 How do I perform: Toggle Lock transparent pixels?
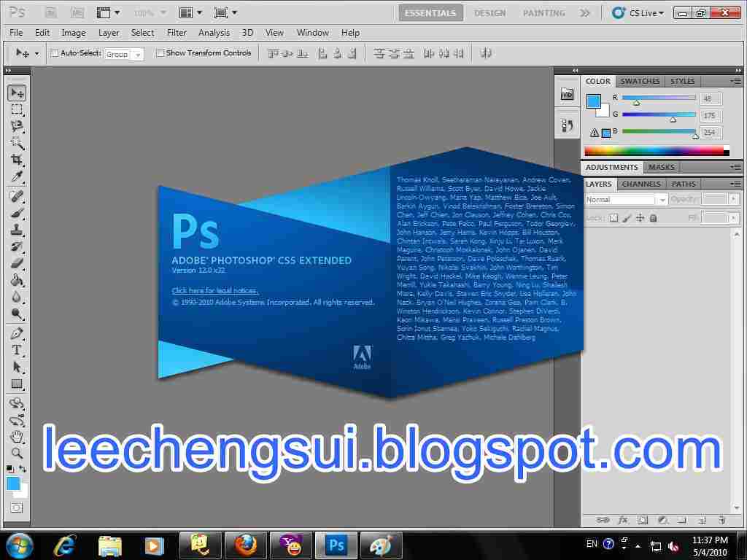614,218
